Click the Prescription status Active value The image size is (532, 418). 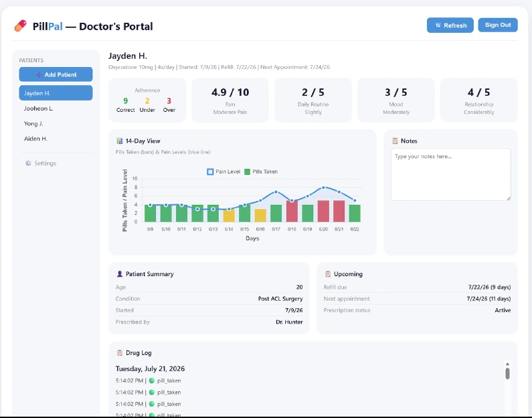click(503, 310)
